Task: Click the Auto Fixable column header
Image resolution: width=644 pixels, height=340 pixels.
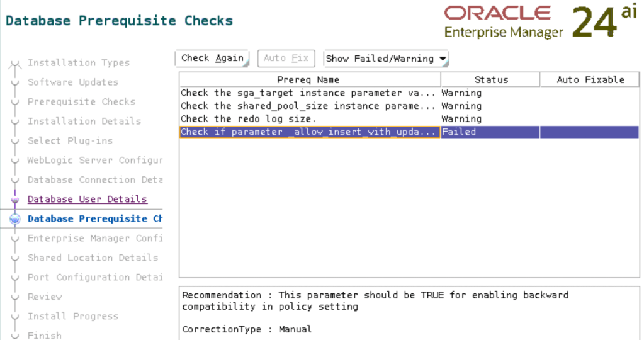Action: pyautogui.click(x=590, y=80)
